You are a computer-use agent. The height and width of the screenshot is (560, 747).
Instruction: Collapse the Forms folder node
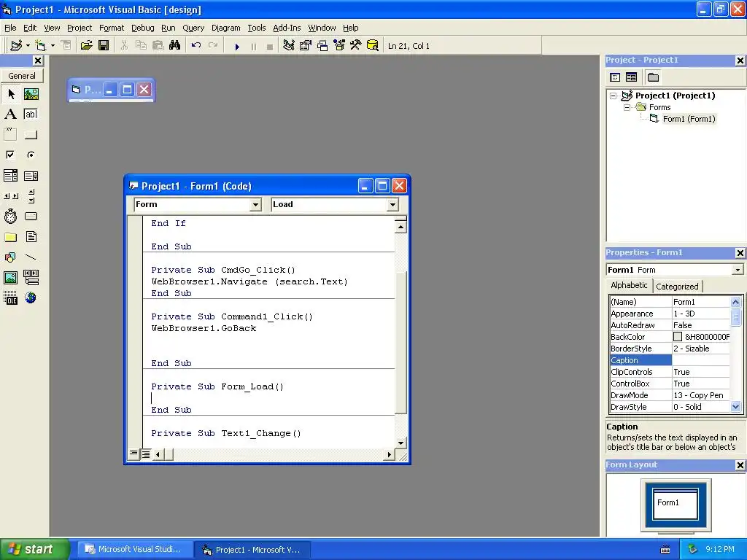click(x=627, y=108)
